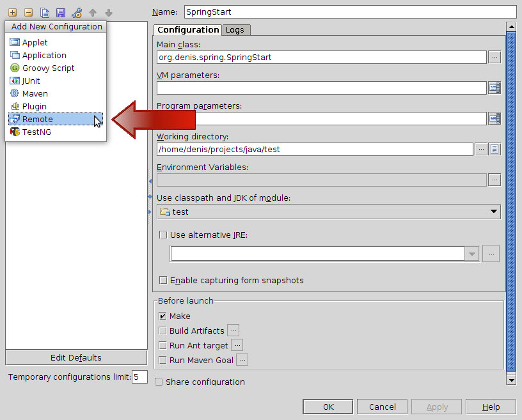This screenshot has width=522, height=420.
Task: Open Run Ant target ellipsis button
Action: point(237,345)
